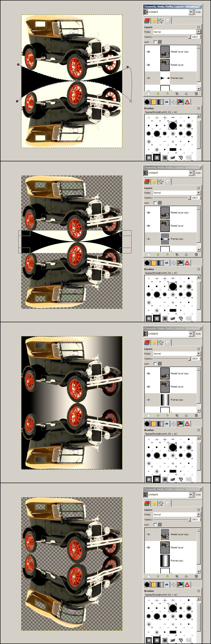Click the trash icon in the second dock
The height and width of the screenshot is (644, 211).
point(196,254)
